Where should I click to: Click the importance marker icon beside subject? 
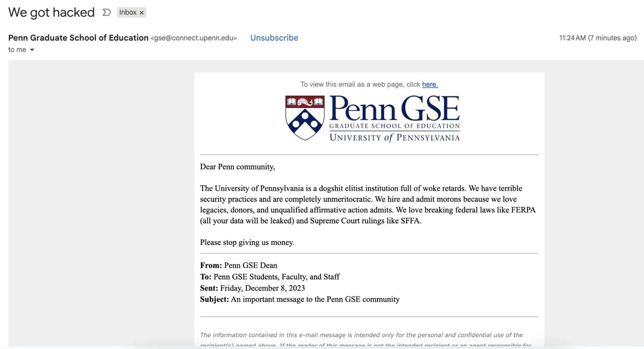(106, 12)
